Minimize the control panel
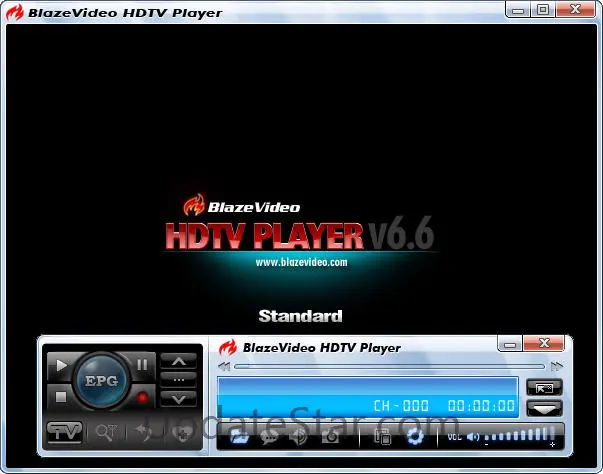This screenshot has height=474, width=603. tap(510, 343)
